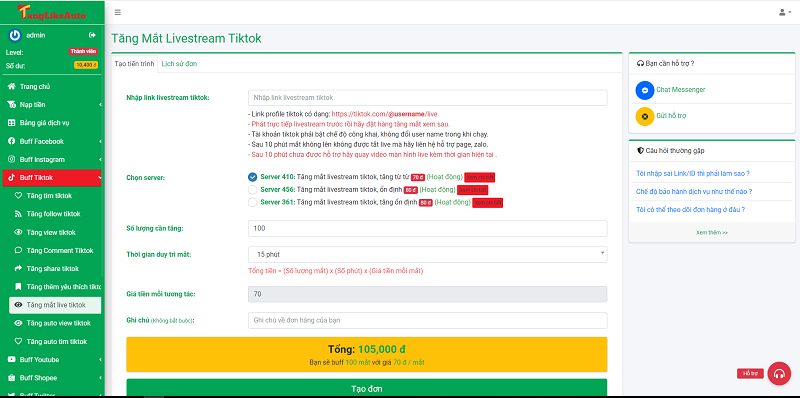Focus the Ghi chú note field
The height and width of the screenshot is (398, 800).
[x=428, y=320]
